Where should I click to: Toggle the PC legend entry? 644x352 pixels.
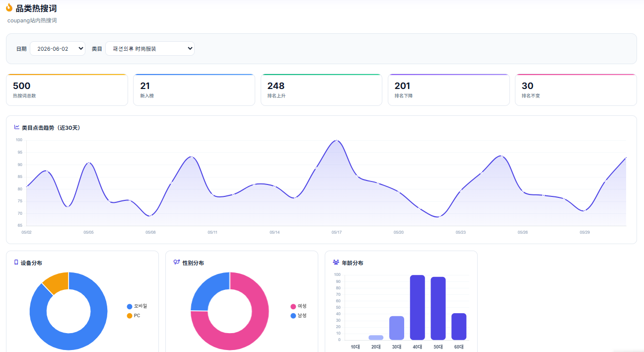pos(134,316)
